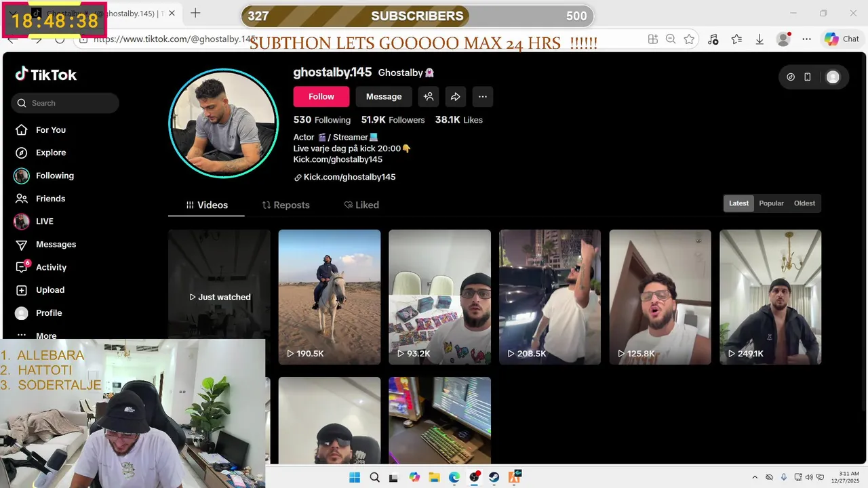Sort videos by Latest
This screenshot has width=868, height=488.
point(738,203)
